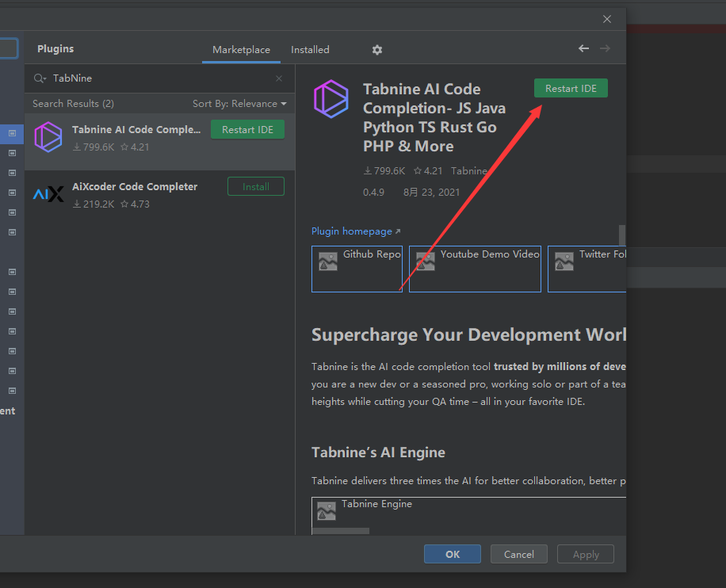The width and height of the screenshot is (726, 588).
Task: Go forward with the right arrow
Action: (x=605, y=48)
